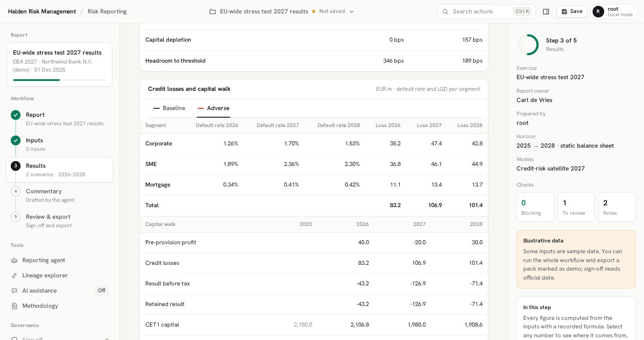Open the EU-wide stress test report card
Image resolution: width=644 pixels, height=340 pixels.
pos(59,65)
